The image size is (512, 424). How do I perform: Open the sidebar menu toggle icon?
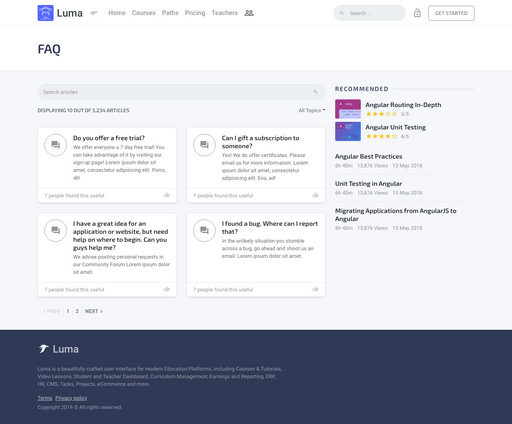coord(94,13)
